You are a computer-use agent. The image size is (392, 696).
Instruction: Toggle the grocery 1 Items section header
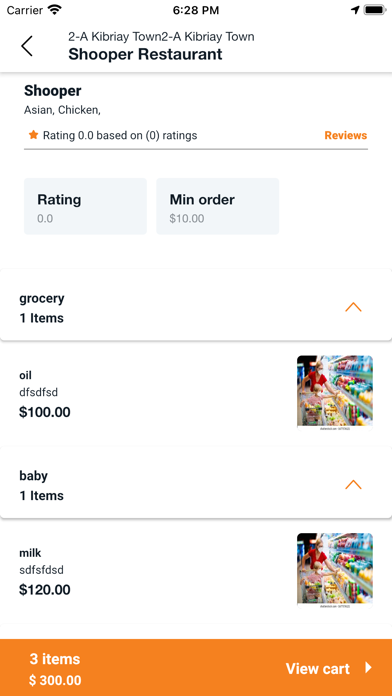coord(196,305)
